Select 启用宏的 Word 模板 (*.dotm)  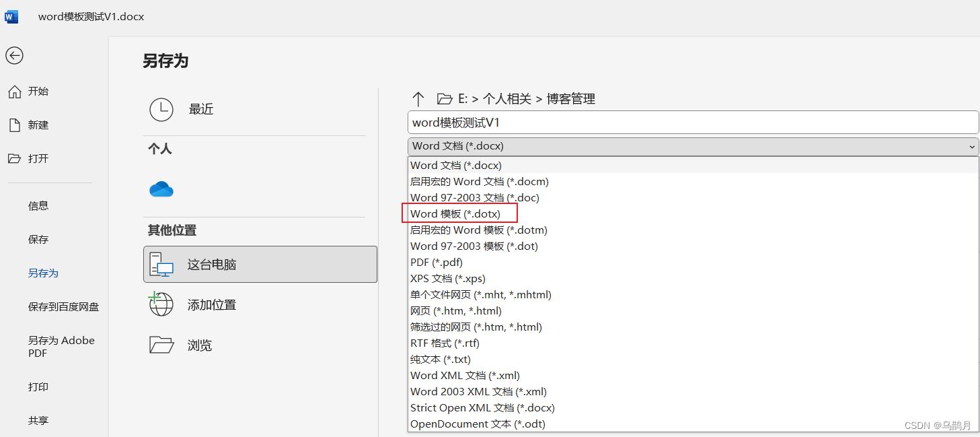pos(693,230)
